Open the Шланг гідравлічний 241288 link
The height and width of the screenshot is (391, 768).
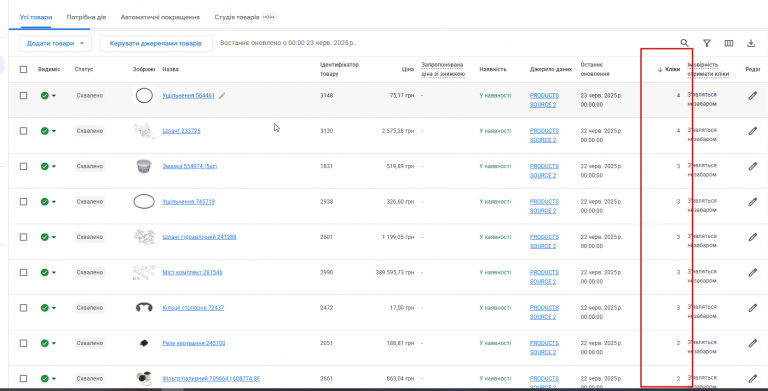pos(199,237)
